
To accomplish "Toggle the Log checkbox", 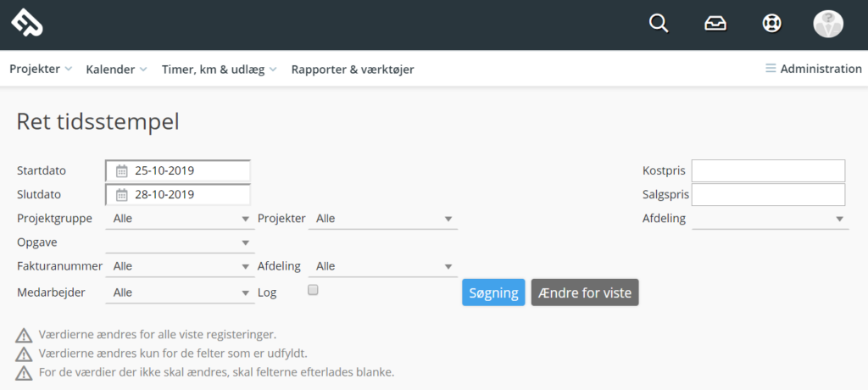I will point(313,290).
